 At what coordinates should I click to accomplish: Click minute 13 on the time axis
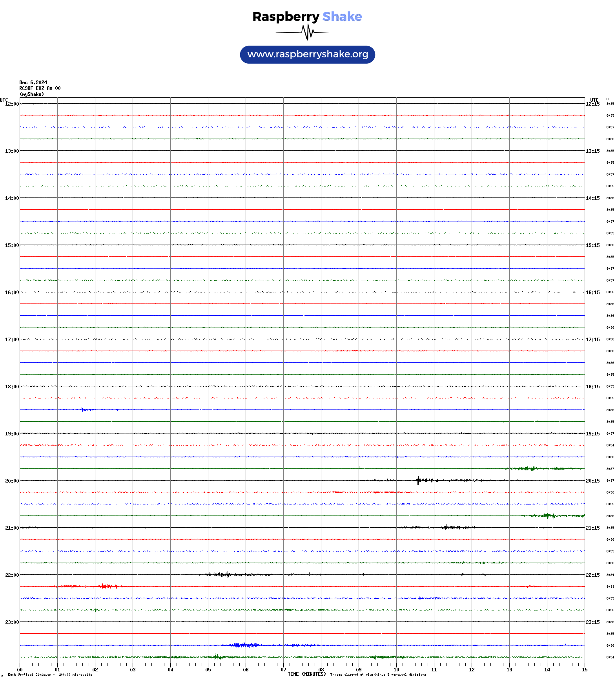click(x=509, y=670)
